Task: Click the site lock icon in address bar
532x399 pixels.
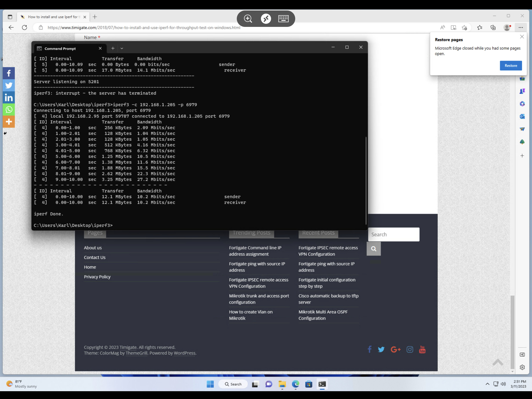Action: pyautogui.click(x=41, y=27)
